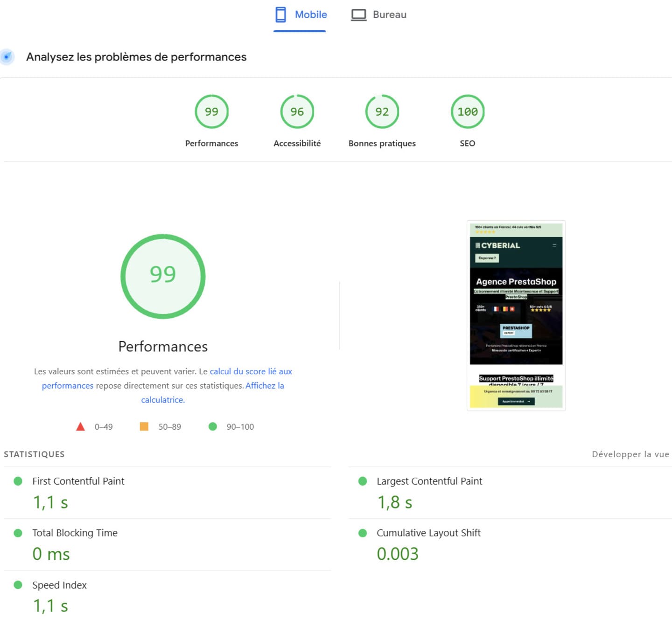
Task: Select the Accessibilité 96 score gauge
Action: point(297,112)
